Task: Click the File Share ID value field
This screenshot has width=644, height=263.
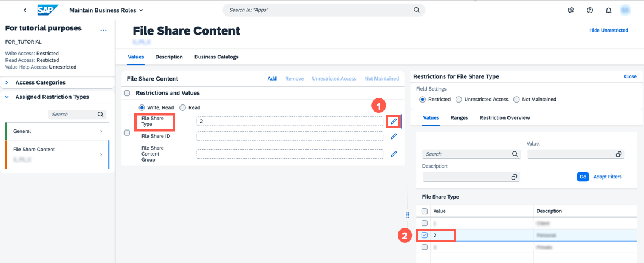Action: 290,136
